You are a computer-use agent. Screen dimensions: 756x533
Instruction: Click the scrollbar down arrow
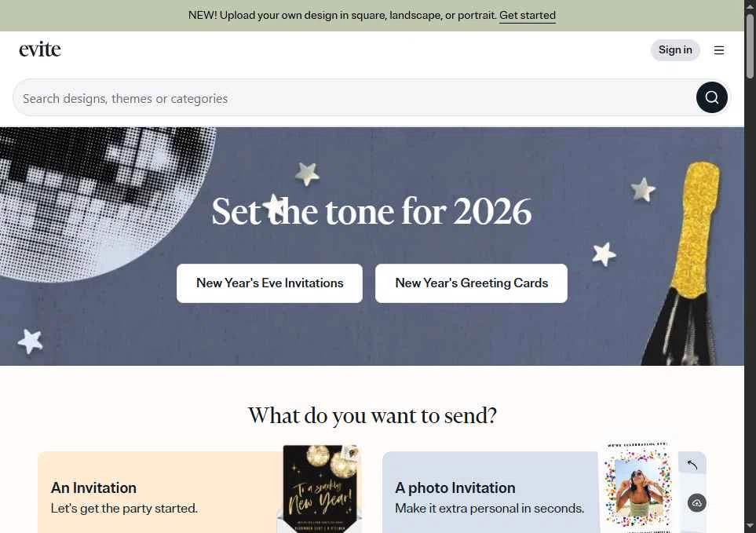750,527
